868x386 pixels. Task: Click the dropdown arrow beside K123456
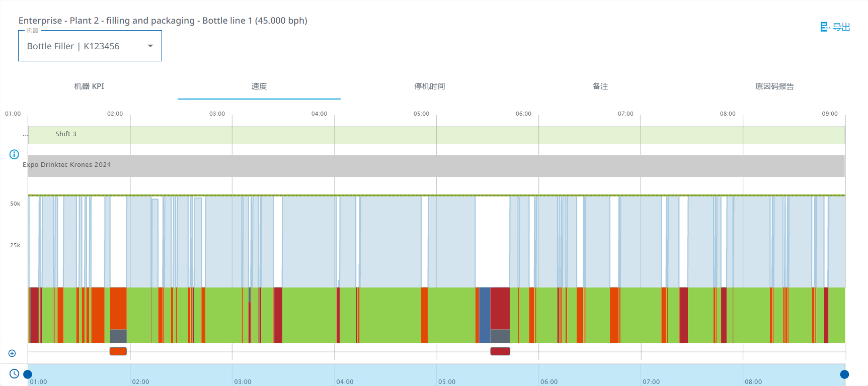click(x=150, y=46)
